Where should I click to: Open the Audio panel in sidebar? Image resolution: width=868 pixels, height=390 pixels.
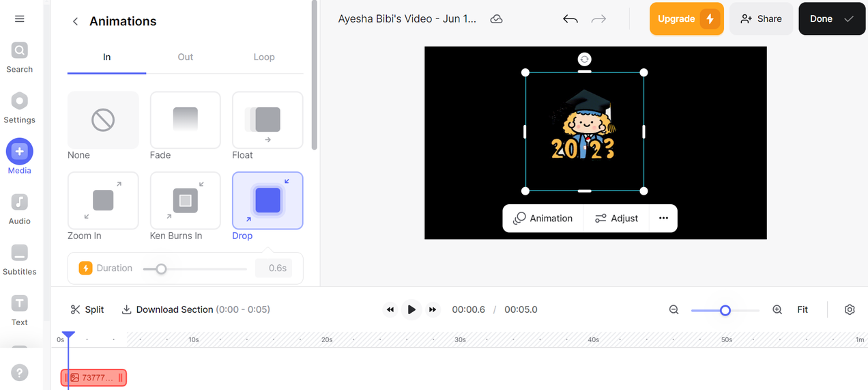coord(19,208)
